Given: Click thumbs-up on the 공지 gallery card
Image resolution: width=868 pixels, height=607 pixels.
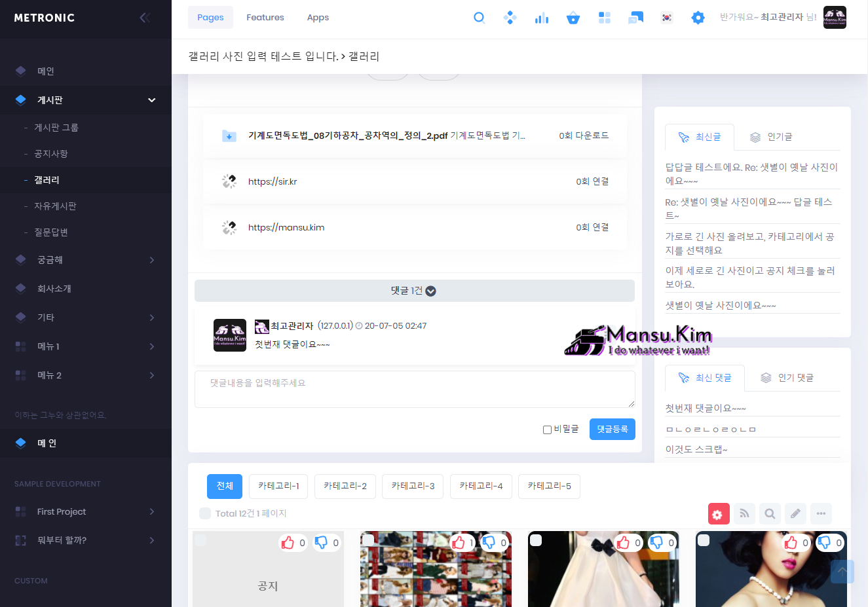Looking at the screenshot, I should (x=288, y=543).
